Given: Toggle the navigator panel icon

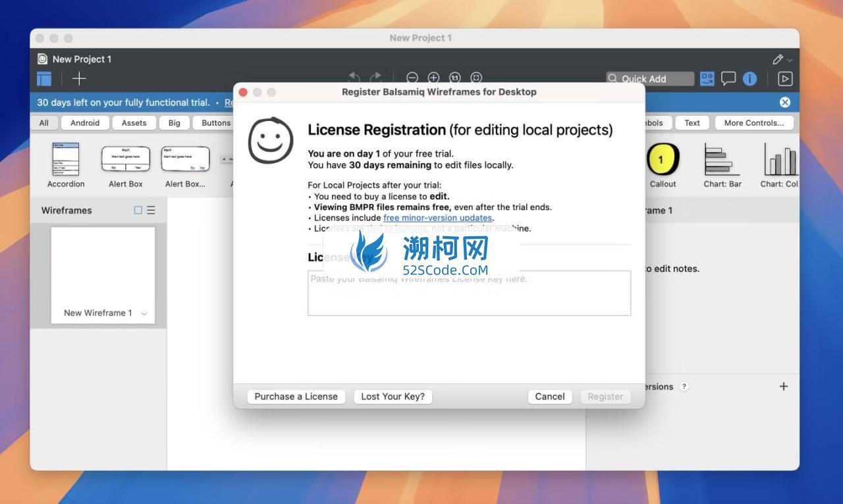Looking at the screenshot, I should click(x=44, y=79).
